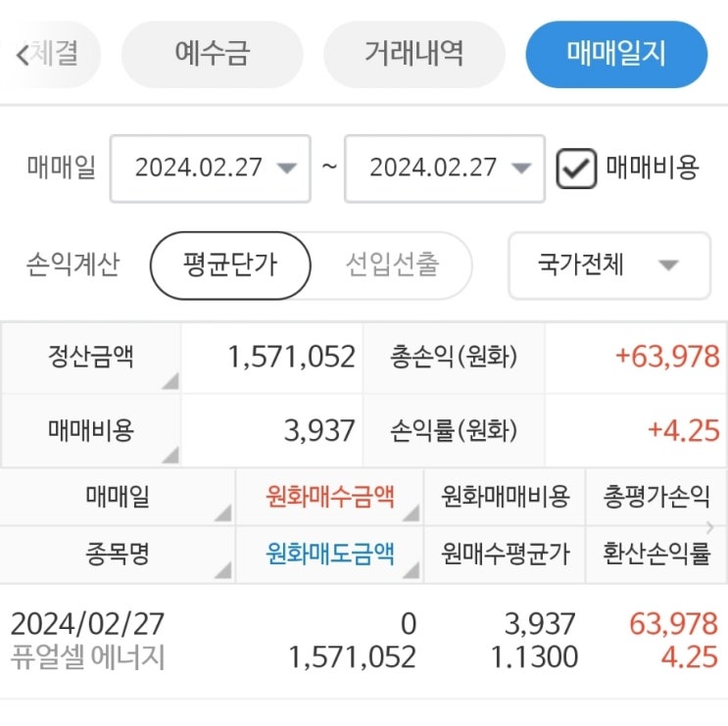This screenshot has height=726, width=728.
Task: Switch to the 예수금 tab
Action: point(213,54)
